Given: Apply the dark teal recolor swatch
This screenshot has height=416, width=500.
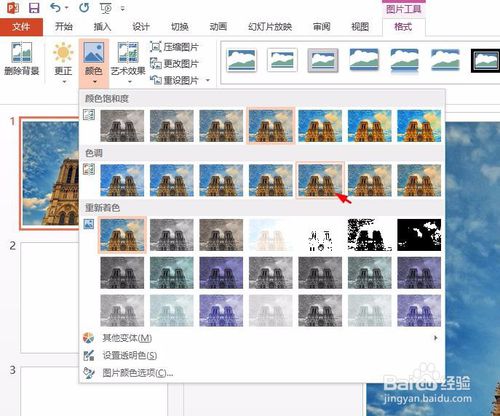Looking at the screenshot, I should [x=172, y=273].
